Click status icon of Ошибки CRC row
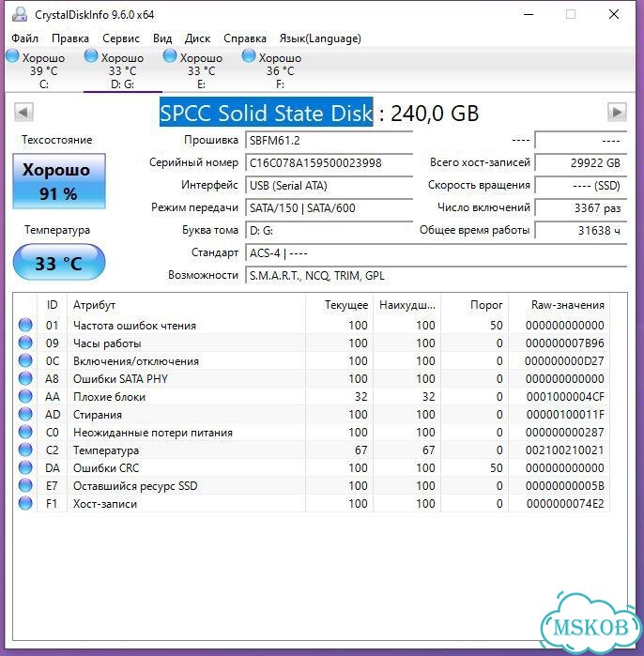Viewport: 644px width, 656px height. pyautogui.click(x=25, y=467)
